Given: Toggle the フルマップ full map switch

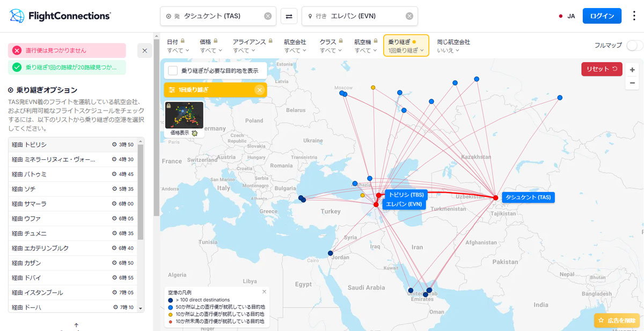Looking at the screenshot, I should point(634,46).
